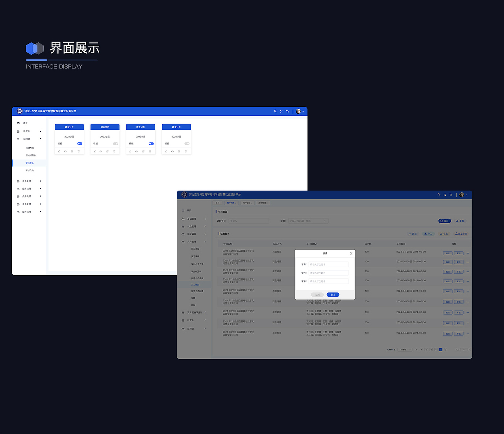Image resolution: width=504 pixels, height=434 pixels.
Task: Click the search magnifier icon in the top bar
Action: click(275, 111)
